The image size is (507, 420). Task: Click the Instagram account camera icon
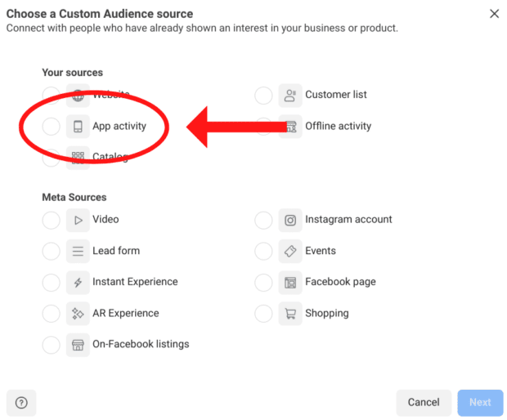[290, 220]
